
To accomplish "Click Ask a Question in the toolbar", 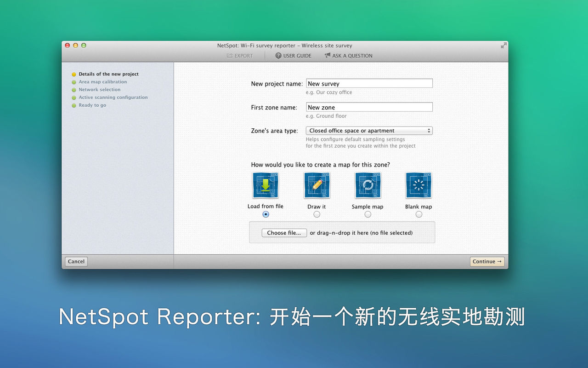I will click(x=348, y=56).
